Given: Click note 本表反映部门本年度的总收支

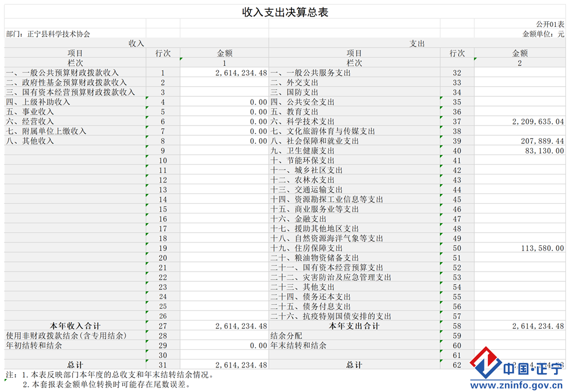Looking at the screenshot, I should click(118, 374).
